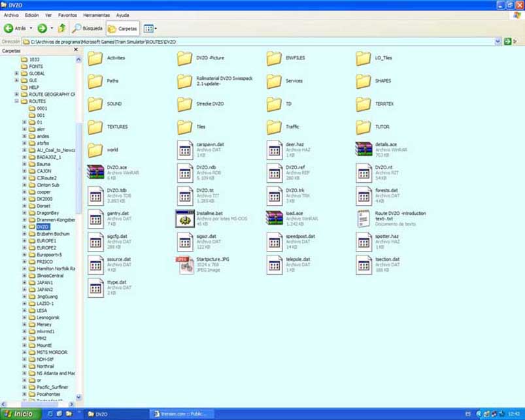Open the address bar dropdown arrow

[498, 41]
